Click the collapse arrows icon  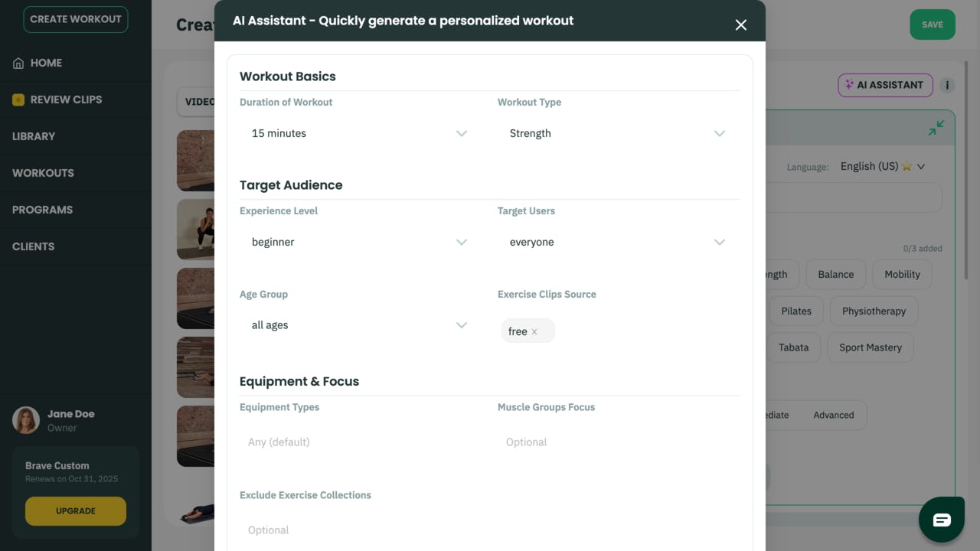[936, 128]
